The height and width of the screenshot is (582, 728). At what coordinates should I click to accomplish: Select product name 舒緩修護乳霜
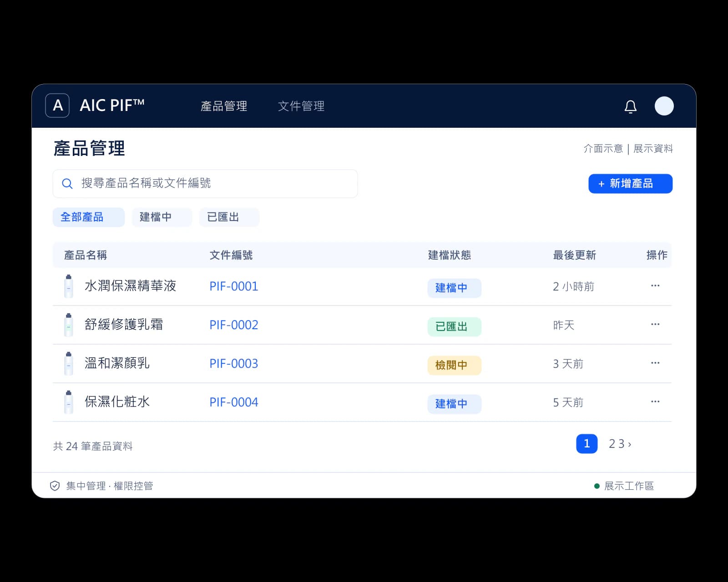124,325
